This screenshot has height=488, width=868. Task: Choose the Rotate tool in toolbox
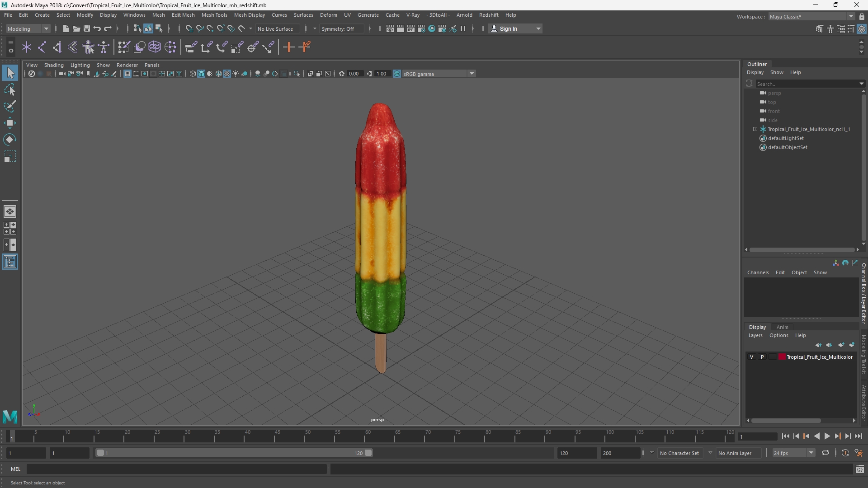click(x=10, y=140)
